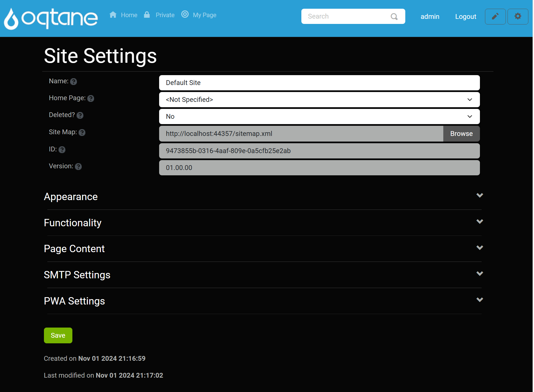Expand the Appearance section
Screen dimensions: 534x392
480,195
